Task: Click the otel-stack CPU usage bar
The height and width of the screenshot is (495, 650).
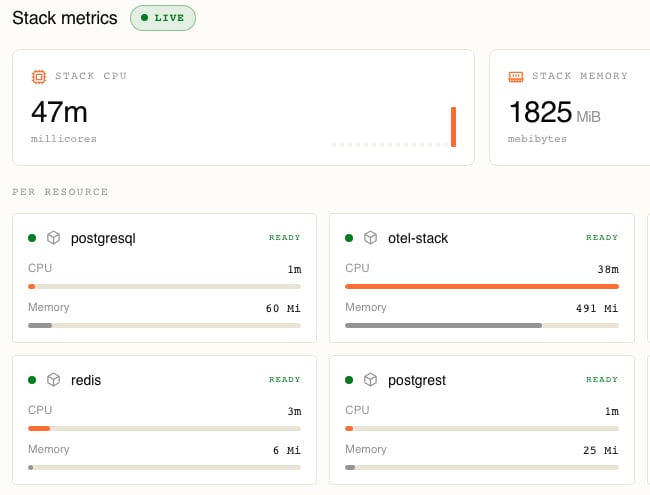Action: pos(482,286)
